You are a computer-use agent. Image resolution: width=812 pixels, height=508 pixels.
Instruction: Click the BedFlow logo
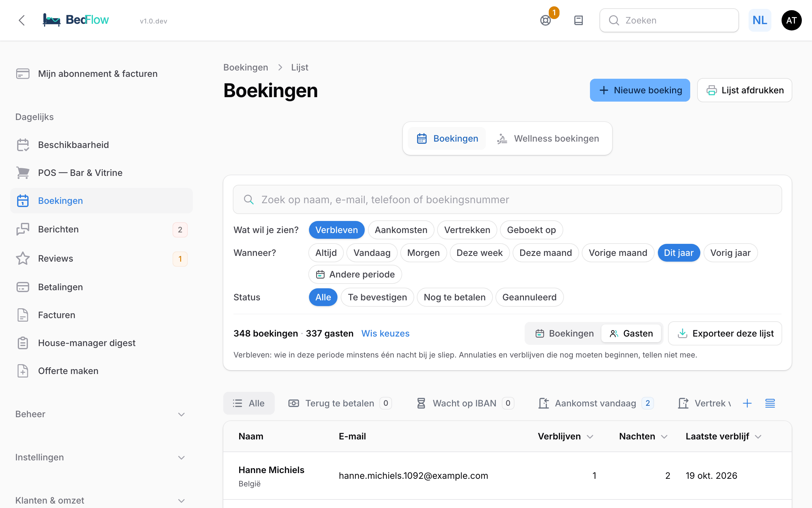(x=76, y=20)
